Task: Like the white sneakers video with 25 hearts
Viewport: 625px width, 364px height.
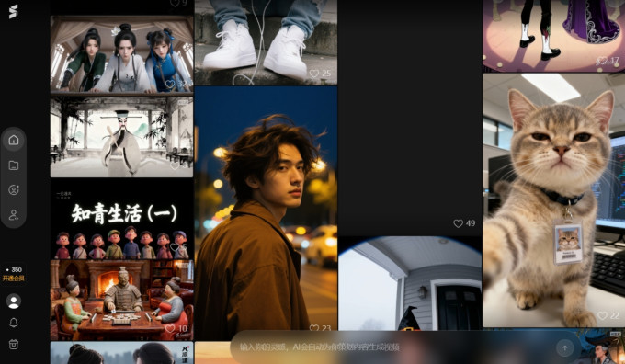Action: pyautogui.click(x=314, y=74)
